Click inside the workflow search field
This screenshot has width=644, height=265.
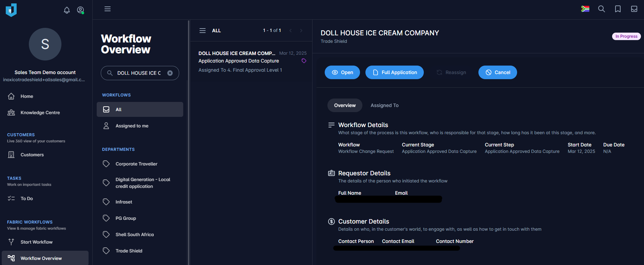coord(139,73)
